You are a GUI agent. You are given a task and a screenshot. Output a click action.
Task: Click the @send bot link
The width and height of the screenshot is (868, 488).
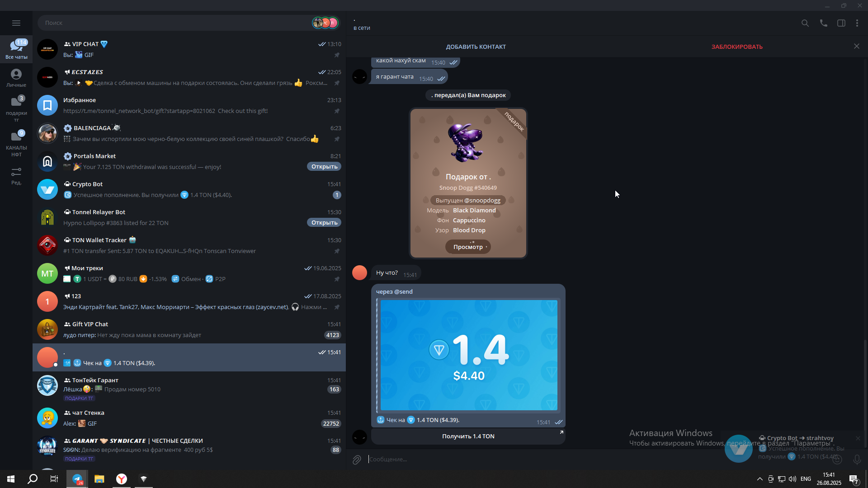(x=403, y=291)
